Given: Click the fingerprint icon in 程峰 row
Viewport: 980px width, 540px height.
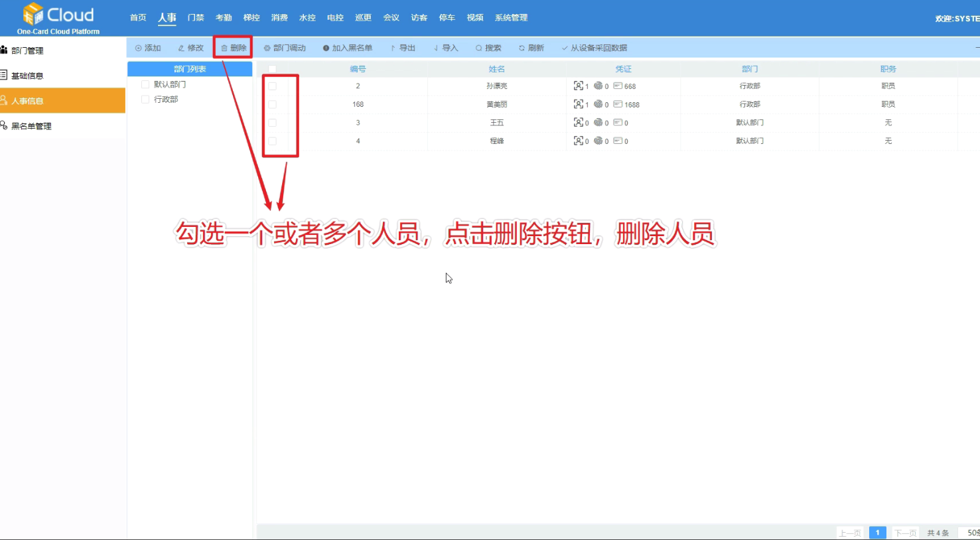Looking at the screenshot, I should [x=598, y=141].
